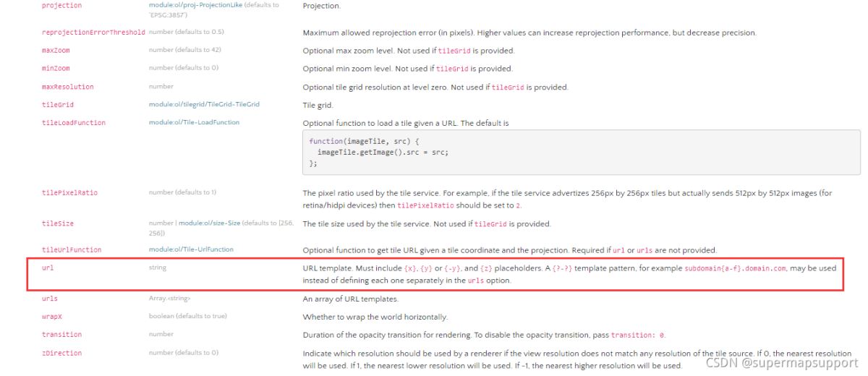This screenshot has width=868, height=376.
Task: Open the module:ol/tilegrid/TileGrid~TileGrid link
Action: [204, 104]
